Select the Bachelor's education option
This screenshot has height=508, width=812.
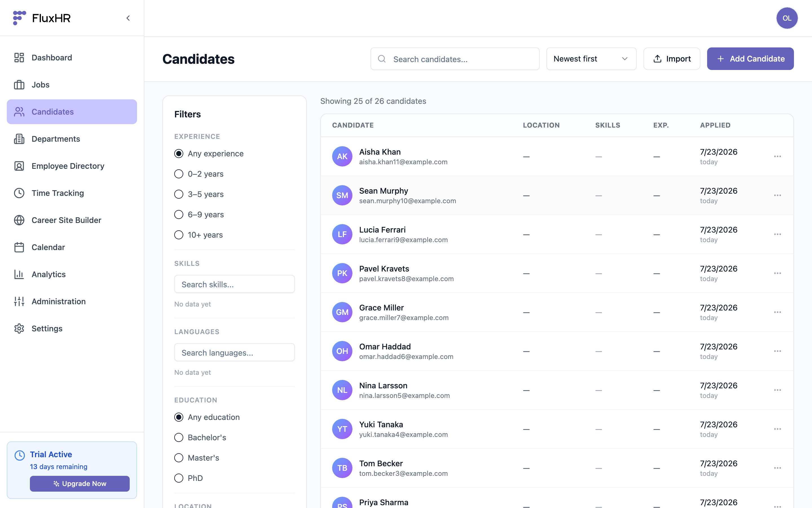pos(179,437)
